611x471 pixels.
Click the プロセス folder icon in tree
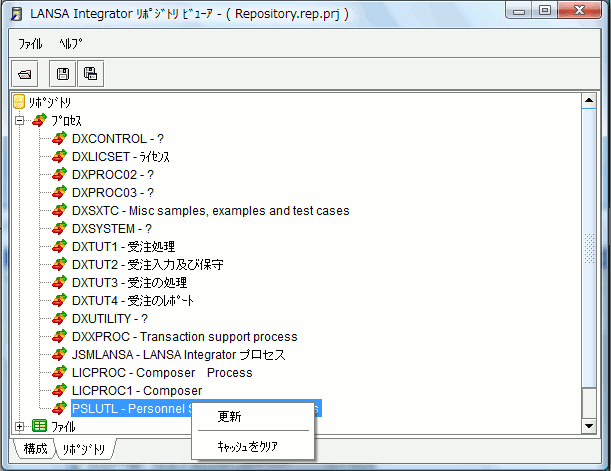pos(39,120)
